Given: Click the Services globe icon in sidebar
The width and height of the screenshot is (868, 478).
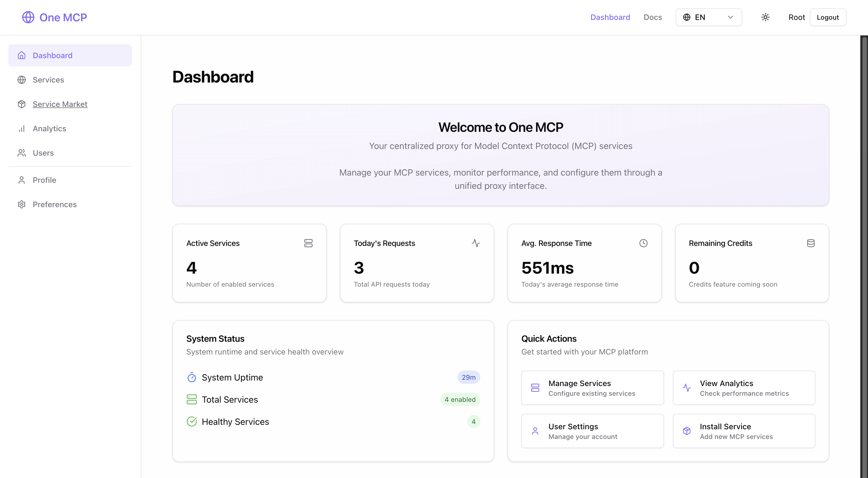Looking at the screenshot, I should click(22, 80).
